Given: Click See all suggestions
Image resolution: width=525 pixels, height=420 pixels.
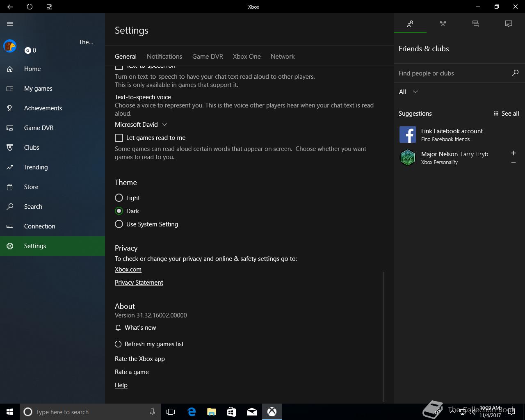Looking at the screenshot, I should pos(506,114).
